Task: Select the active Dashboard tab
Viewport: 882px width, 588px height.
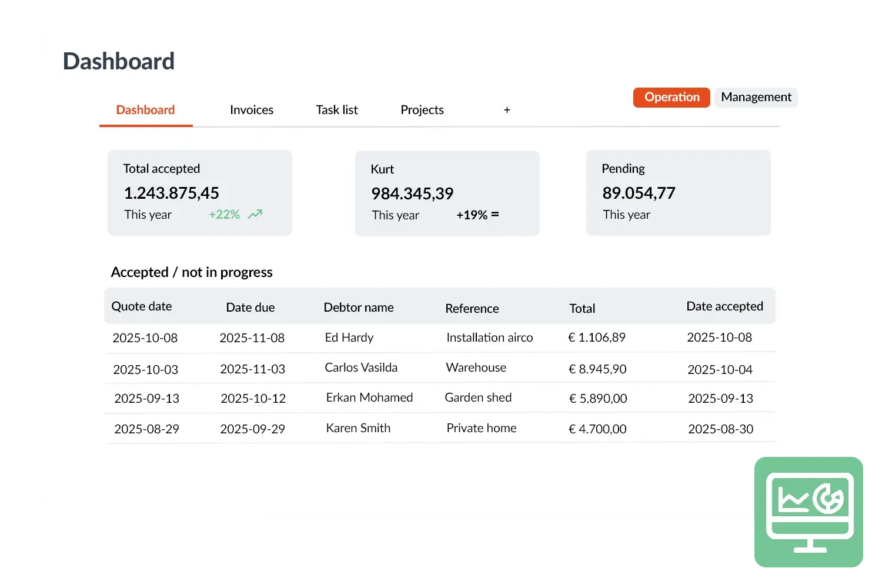Action: (x=145, y=110)
